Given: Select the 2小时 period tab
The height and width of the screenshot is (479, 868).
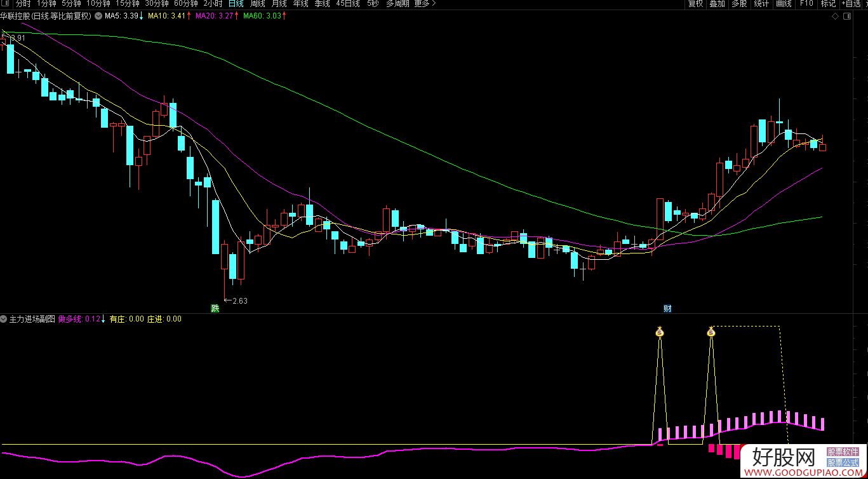Looking at the screenshot, I should click(x=213, y=4).
